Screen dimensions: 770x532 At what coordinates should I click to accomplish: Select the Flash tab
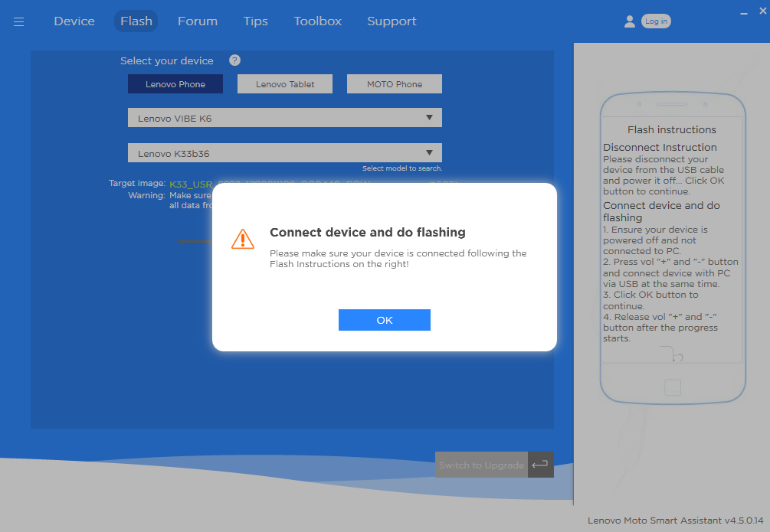tap(136, 21)
